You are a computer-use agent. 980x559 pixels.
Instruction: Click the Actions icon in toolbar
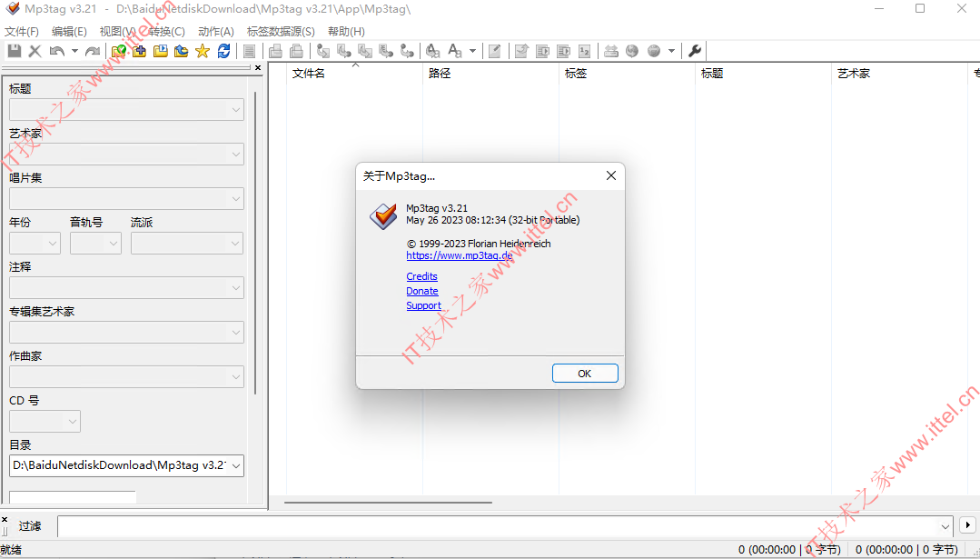(x=432, y=51)
